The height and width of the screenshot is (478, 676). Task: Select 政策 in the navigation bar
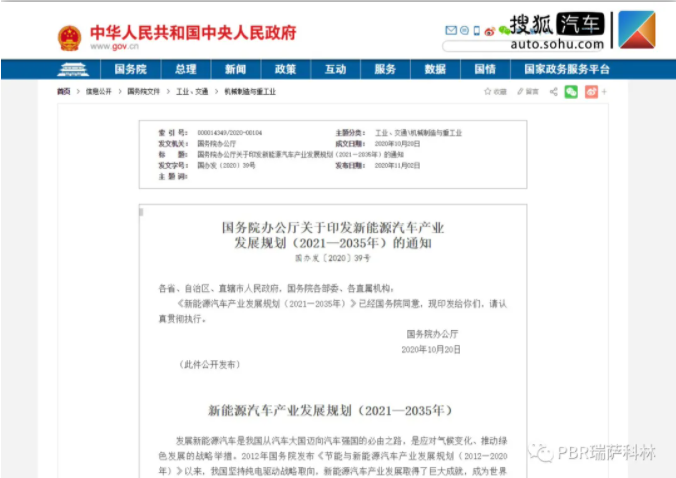285,69
